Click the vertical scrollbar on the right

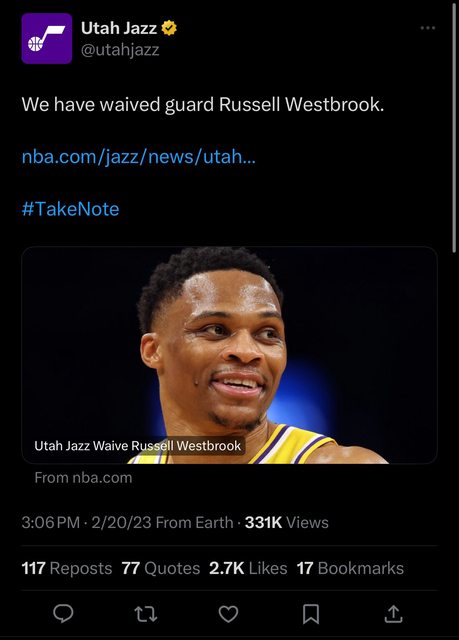tap(455, 129)
